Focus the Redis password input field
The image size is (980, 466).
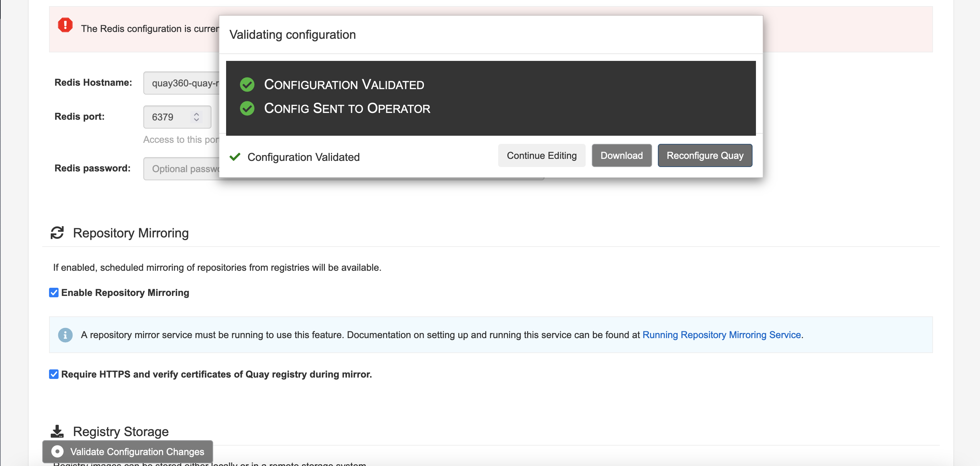182,169
